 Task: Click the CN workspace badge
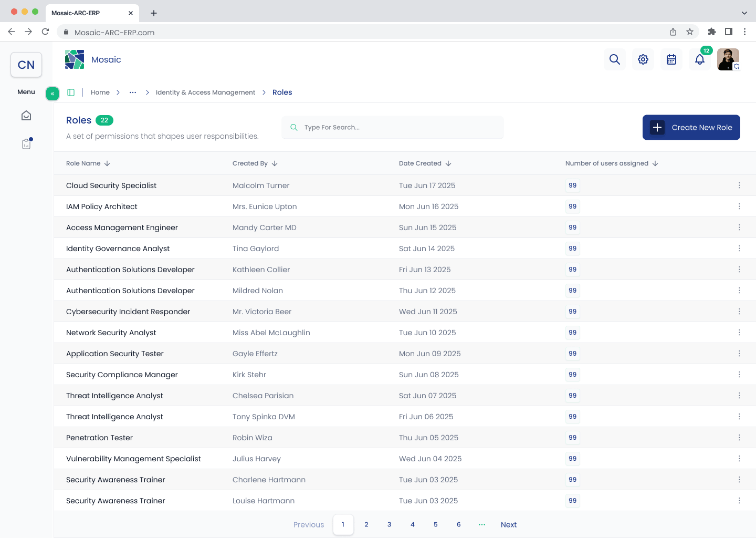[x=26, y=65]
